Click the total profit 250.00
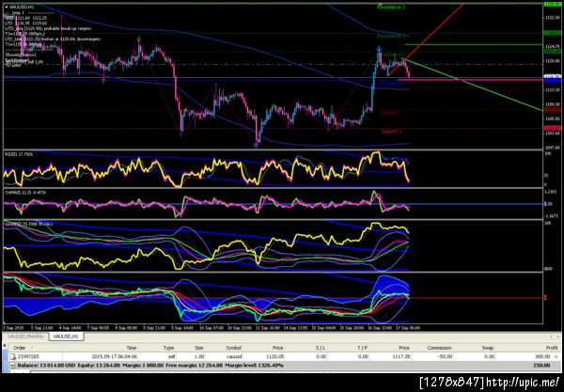 point(542,366)
